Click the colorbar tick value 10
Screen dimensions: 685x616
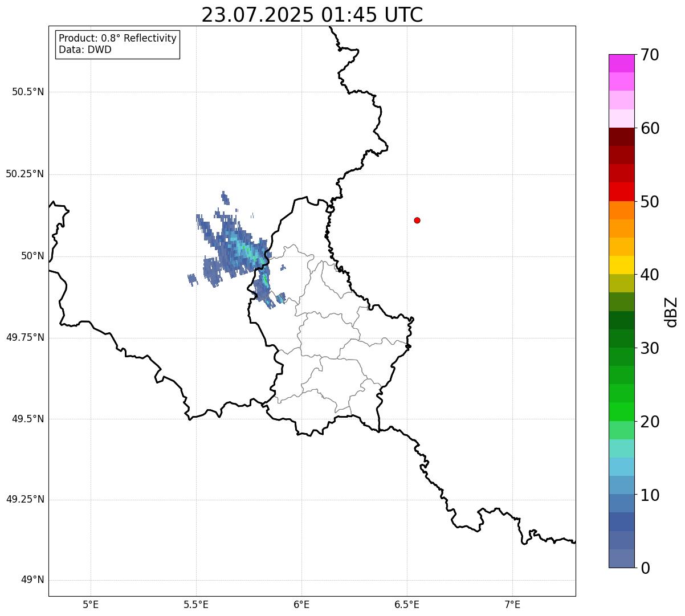pyautogui.click(x=650, y=495)
